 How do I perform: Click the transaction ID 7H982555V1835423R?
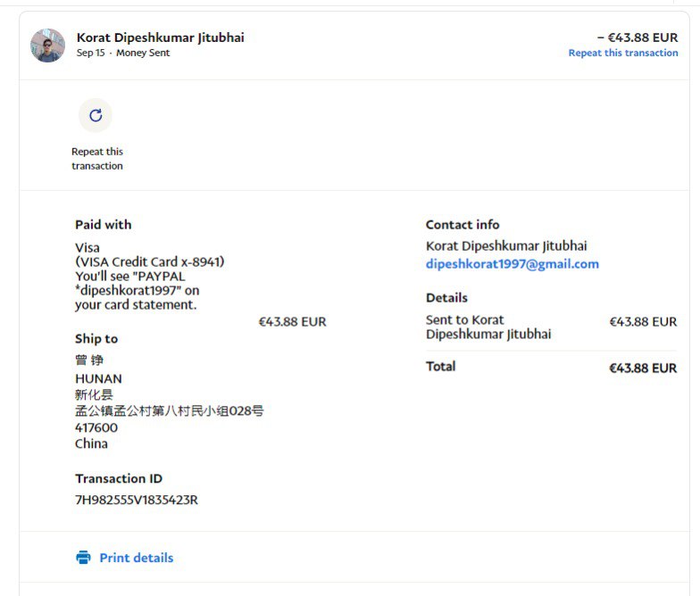coord(136,500)
